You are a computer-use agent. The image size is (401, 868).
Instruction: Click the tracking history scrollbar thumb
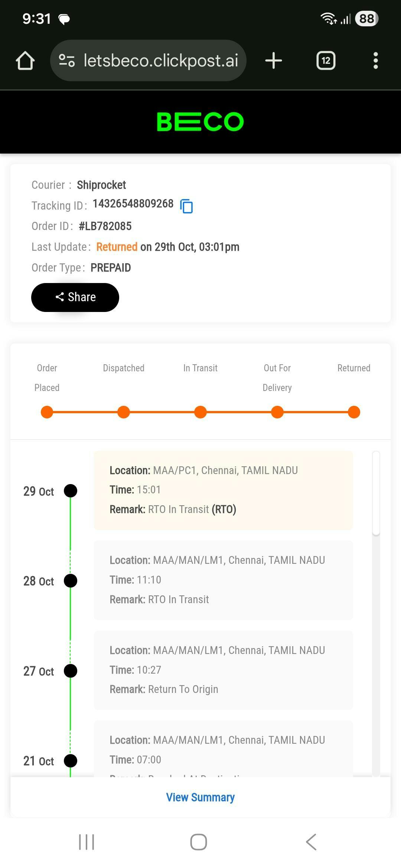[x=376, y=493]
